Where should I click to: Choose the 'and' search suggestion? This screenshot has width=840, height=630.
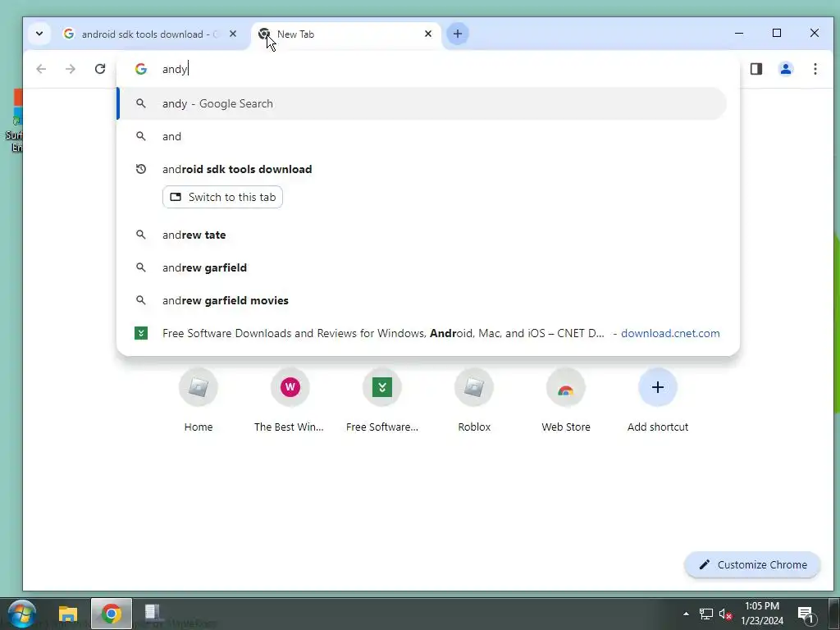(x=422, y=137)
